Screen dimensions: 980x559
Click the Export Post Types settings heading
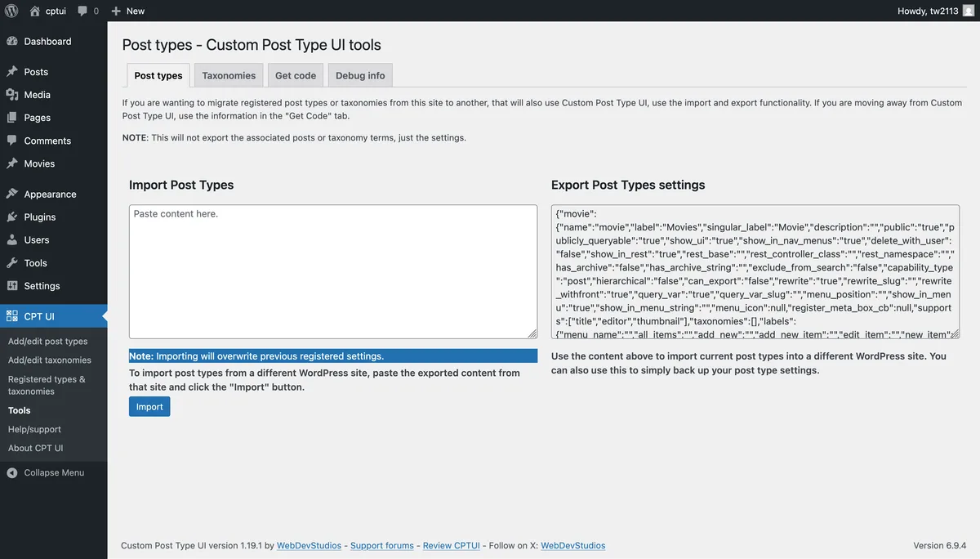coord(628,185)
